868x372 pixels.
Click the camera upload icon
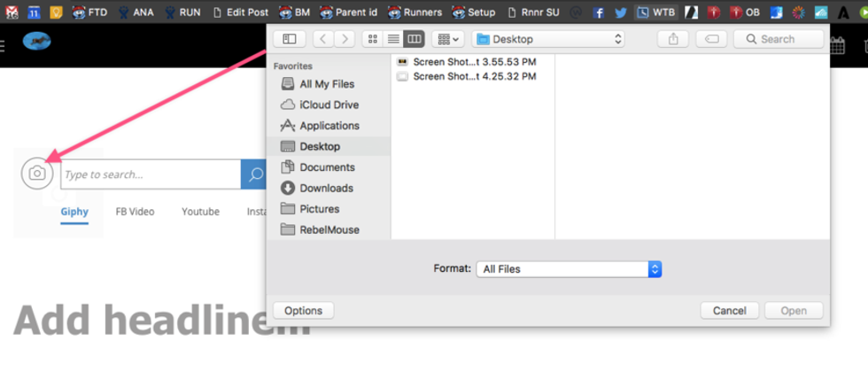[37, 174]
